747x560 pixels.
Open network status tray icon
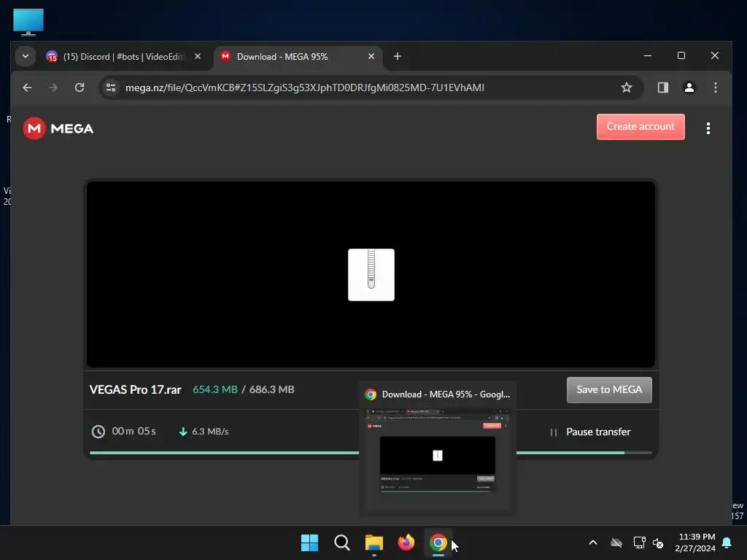click(x=639, y=542)
